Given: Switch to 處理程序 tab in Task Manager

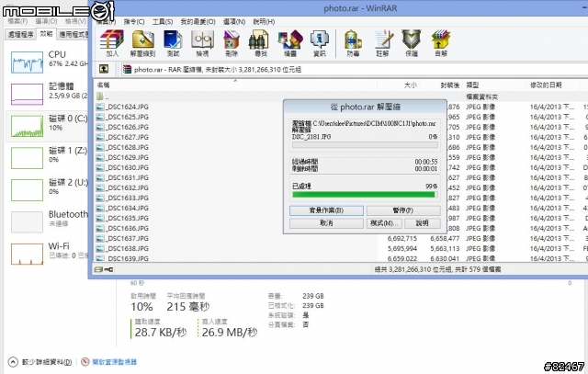Looking at the screenshot, I should click(x=20, y=35).
